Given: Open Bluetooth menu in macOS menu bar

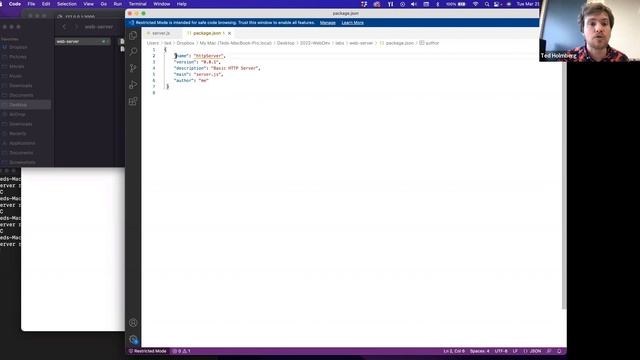Looking at the screenshot, I should pos(438,4).
